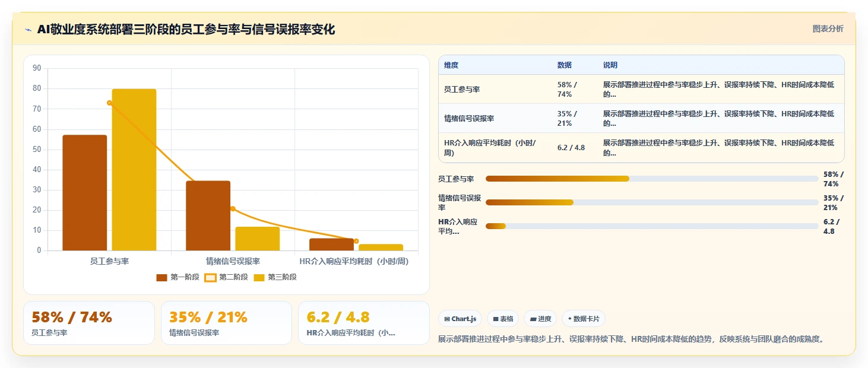Click the 进度 tag button
This screenshot has width=868, height=368.
coord(540,319)
